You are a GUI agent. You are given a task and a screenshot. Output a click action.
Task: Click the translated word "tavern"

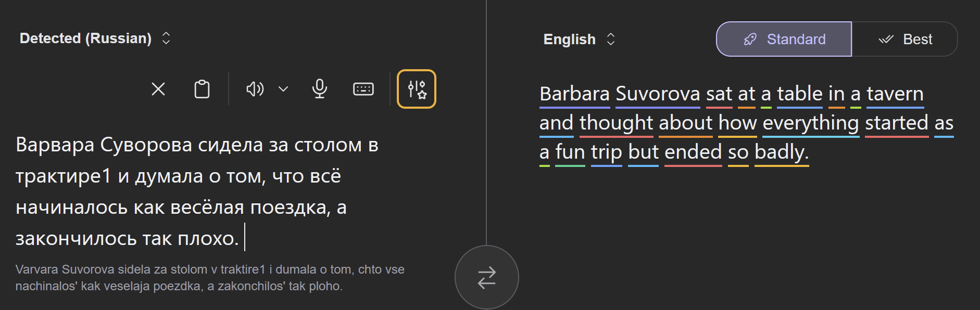[895, 94]
